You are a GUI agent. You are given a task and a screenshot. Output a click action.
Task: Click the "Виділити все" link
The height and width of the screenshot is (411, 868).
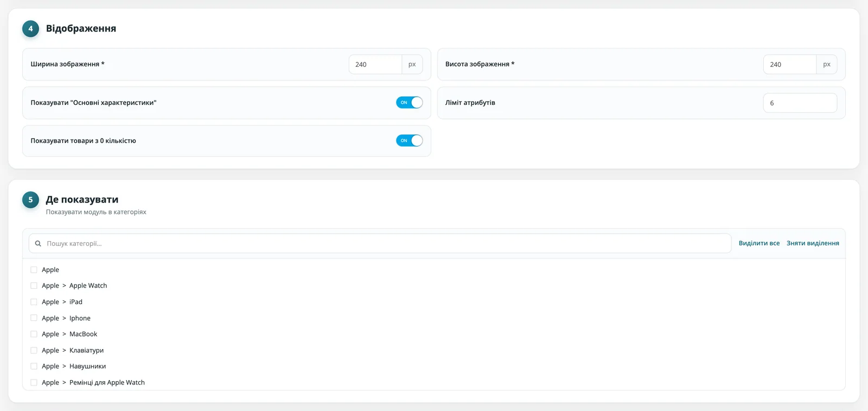tap(759, 243)
